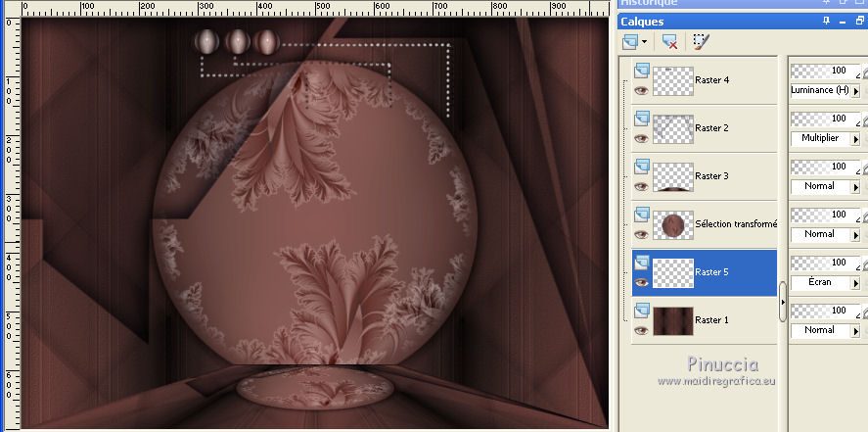Click the Sélection transformée layer name
This screenshot has width=868, height=432.
pyautogui.click(x=736, y=223)
